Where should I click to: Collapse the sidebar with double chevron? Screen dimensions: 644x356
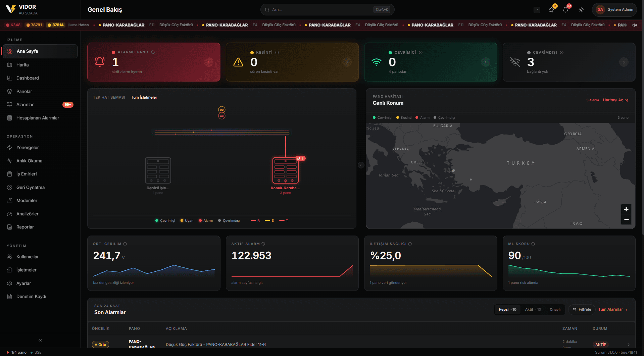[40, 340]
